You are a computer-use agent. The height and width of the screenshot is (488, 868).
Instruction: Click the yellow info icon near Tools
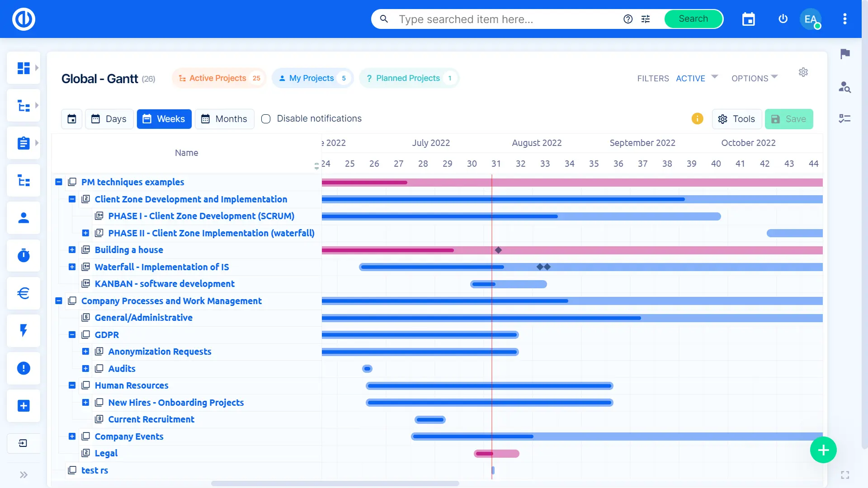(x=697, y=119)
